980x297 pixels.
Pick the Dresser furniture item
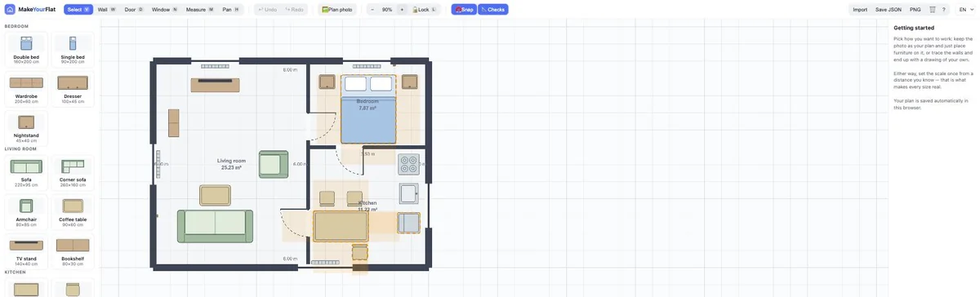(x=73, y=89)
